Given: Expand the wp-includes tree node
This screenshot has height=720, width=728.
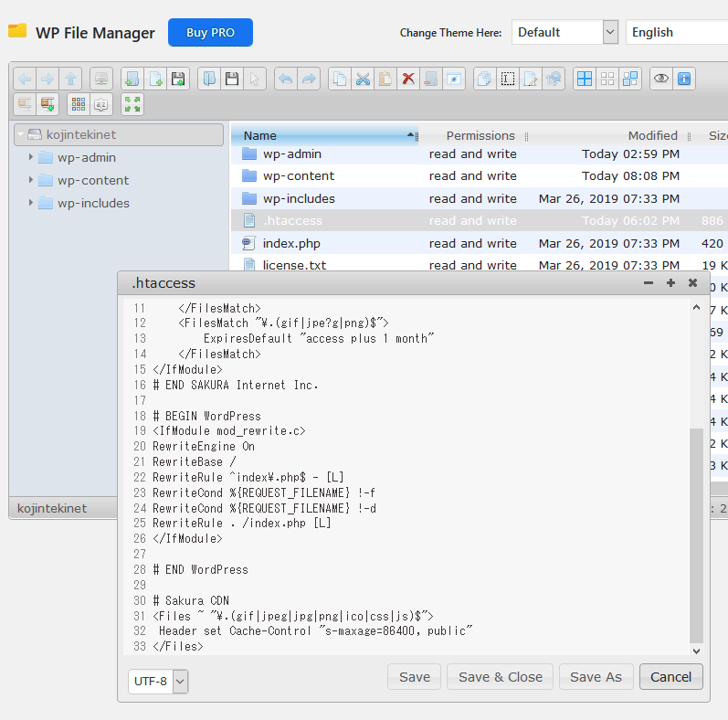Looking at the screenshot, I should [31, 203].
